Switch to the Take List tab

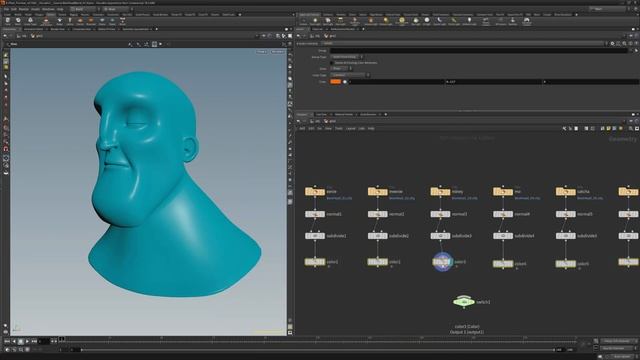317,29
